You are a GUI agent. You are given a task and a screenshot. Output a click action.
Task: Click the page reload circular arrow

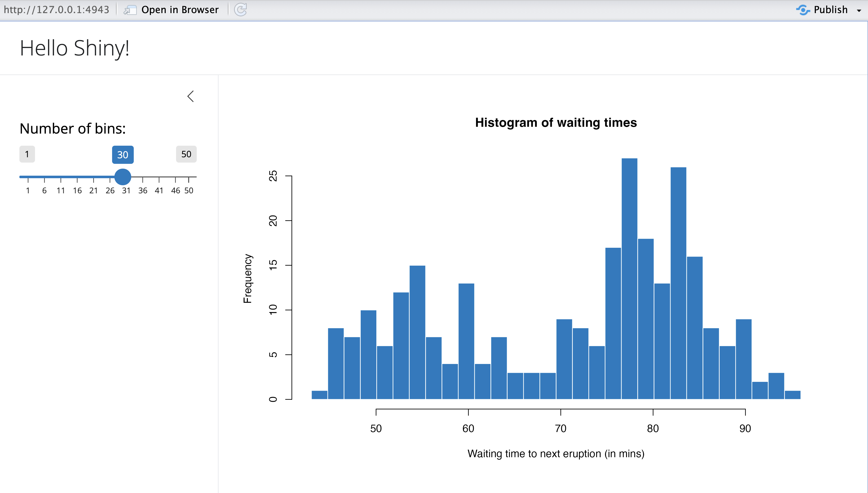click(240, 9)
